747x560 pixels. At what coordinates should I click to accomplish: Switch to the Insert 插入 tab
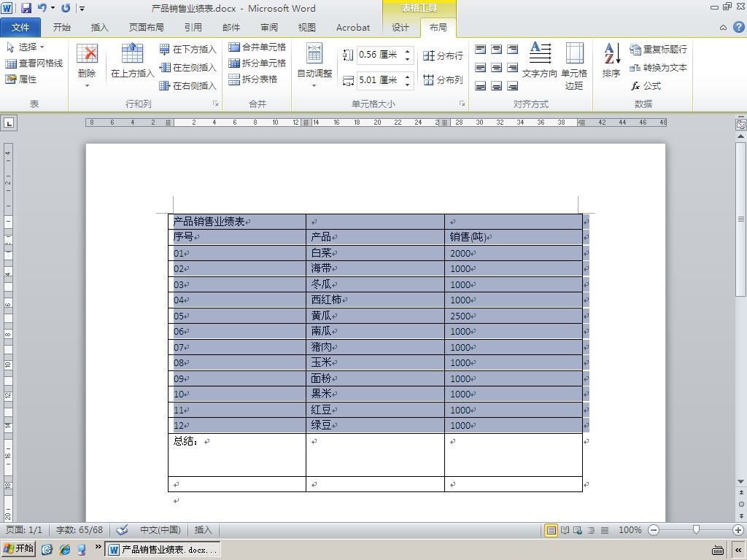(x=99, y=28)
